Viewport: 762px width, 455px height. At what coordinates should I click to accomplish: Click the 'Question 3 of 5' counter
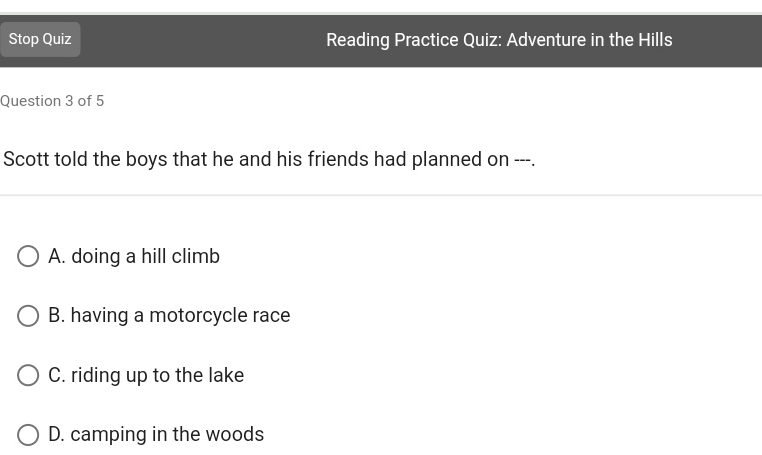52,101
